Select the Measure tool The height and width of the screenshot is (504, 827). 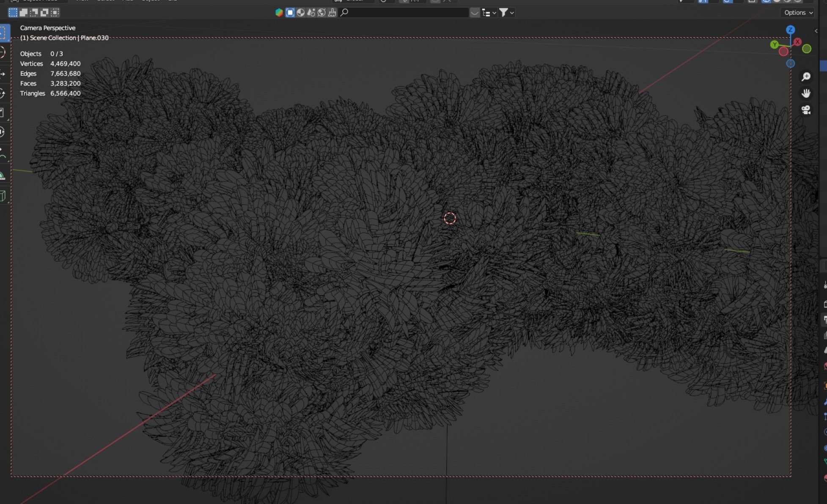tap(3, 176)
